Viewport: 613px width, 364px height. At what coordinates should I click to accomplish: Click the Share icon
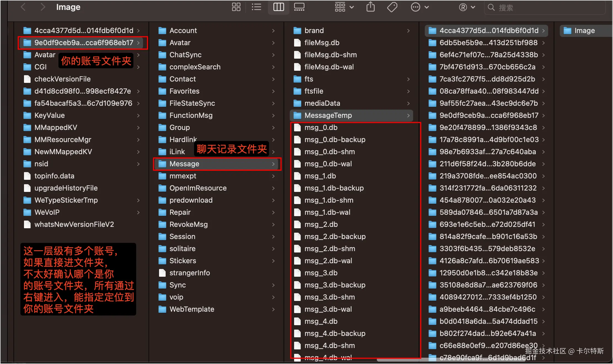click(x=370, y=7)
